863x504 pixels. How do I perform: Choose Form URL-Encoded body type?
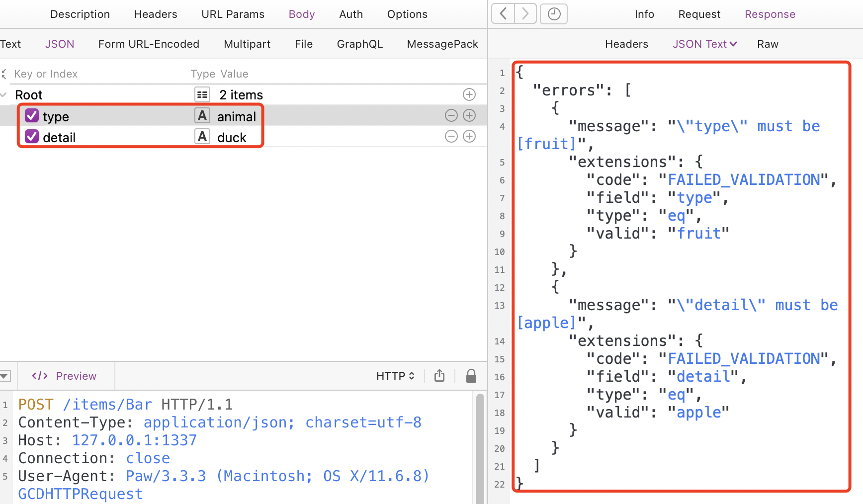(x=149, y=44)
